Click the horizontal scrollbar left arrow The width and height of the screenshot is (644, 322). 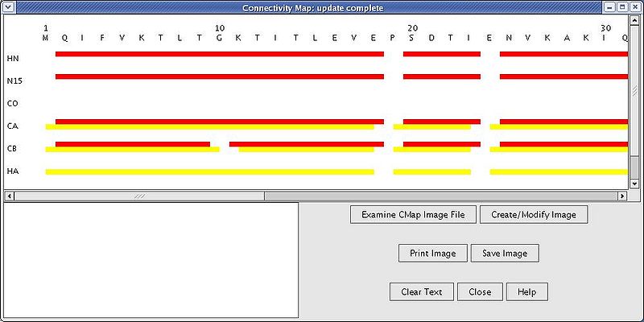(10, 196)
